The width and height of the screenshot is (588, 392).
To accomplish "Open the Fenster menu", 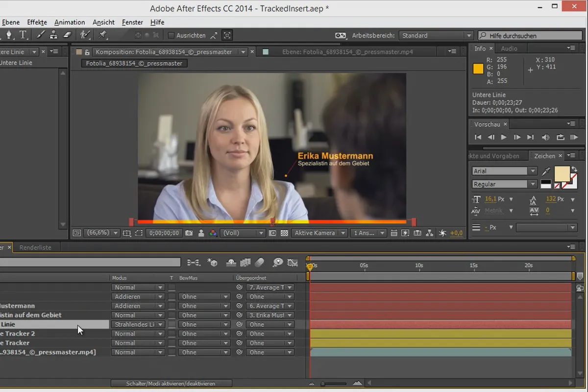I will pos(132,22).
